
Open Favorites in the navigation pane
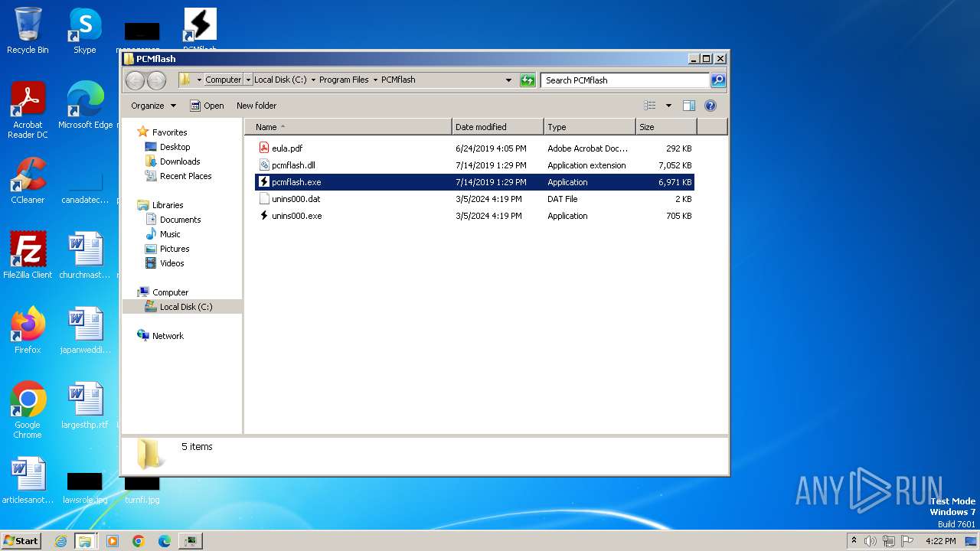click(169, 132)
